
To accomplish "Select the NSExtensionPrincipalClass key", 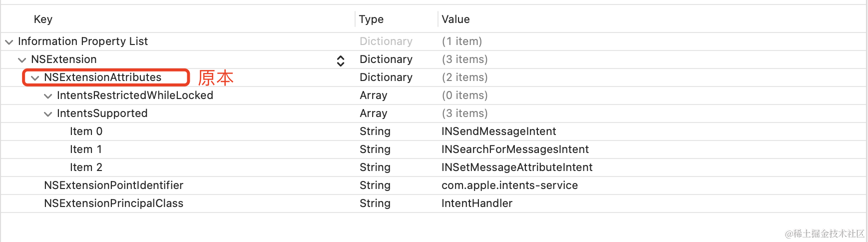I will coord(113,203).
